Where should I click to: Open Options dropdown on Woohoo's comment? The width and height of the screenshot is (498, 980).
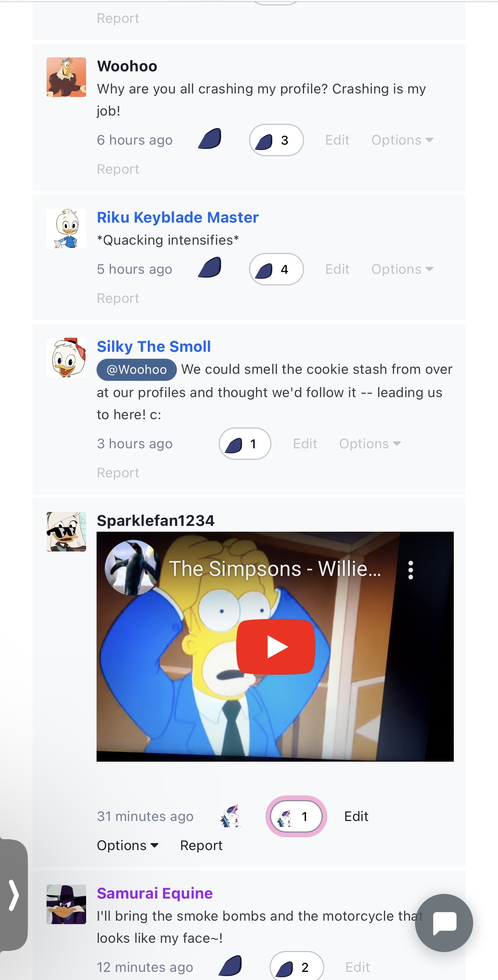coord(402,140)
